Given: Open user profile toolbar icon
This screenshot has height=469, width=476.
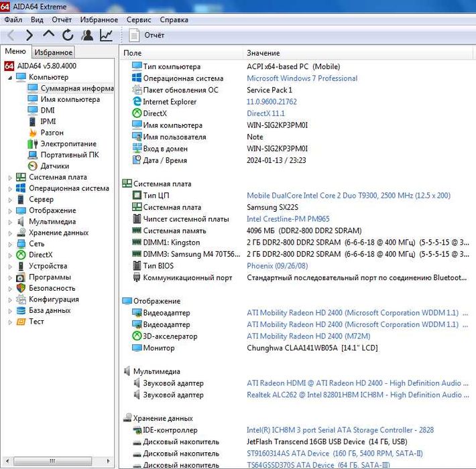Looking at the screenshot, I should coord(87,36).
